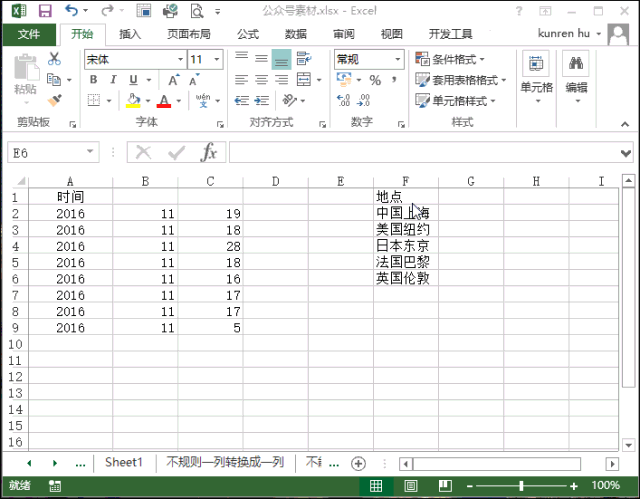Click the percent style icon
This screenshot has width=640, height=499.
[x=375, y=80]
